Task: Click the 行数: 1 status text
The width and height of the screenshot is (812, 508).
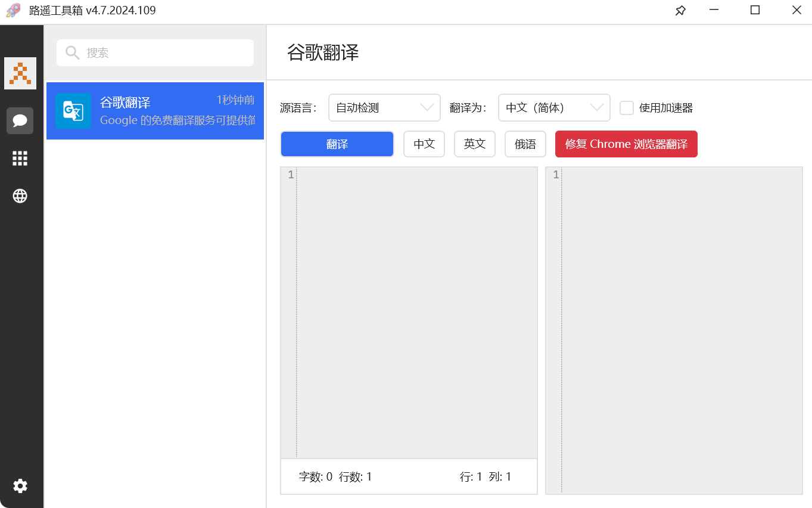Action: pos(356,477)
